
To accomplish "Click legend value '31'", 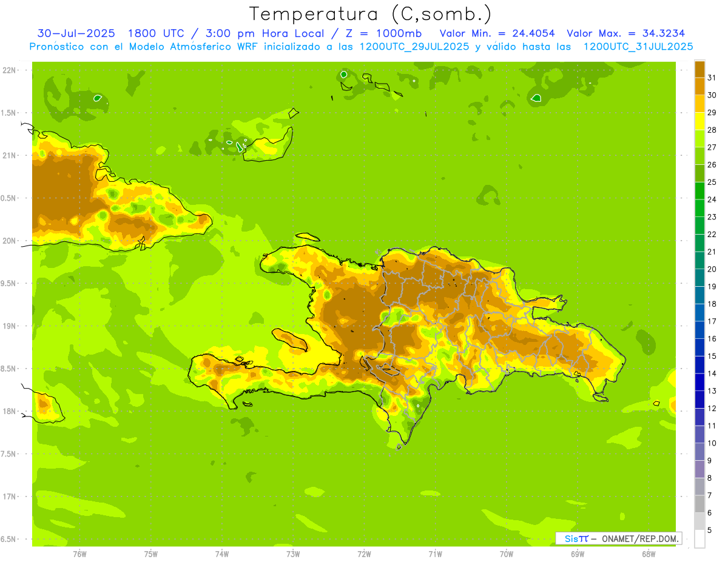I will click(x=712, y=78).
